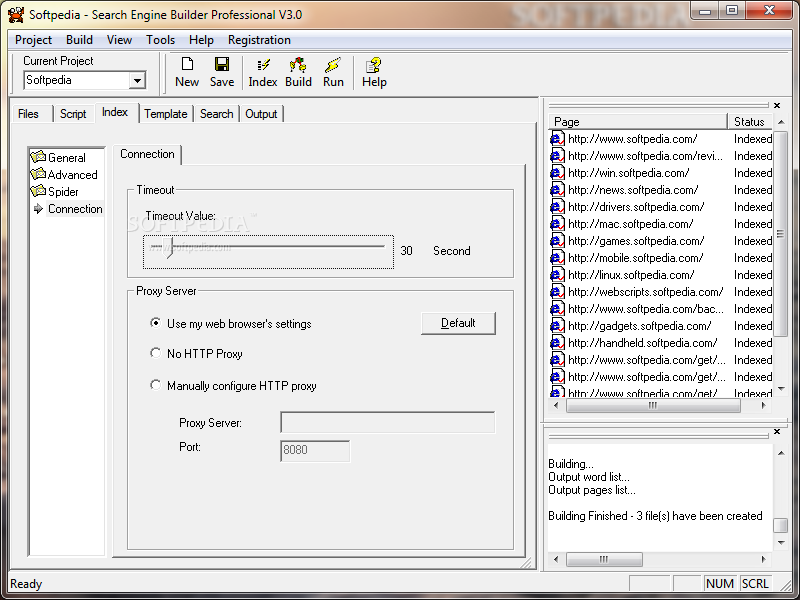This screenshot has height=600, width=800.
Task: Select Manually configure HTTP proxy option
Action: point(155,385)
